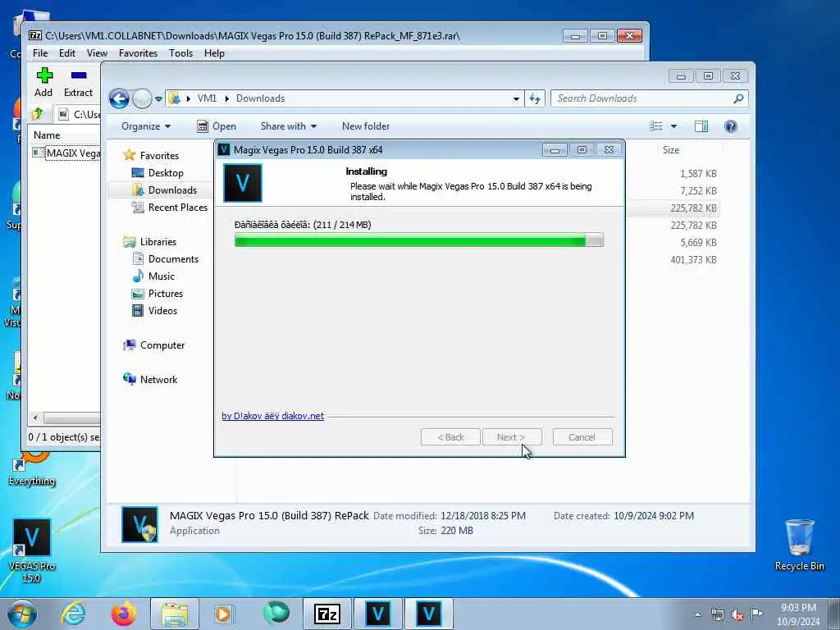Click the Explorer refresh button
Viewport: 840px width, 630px height.
[x=535, y=98]
